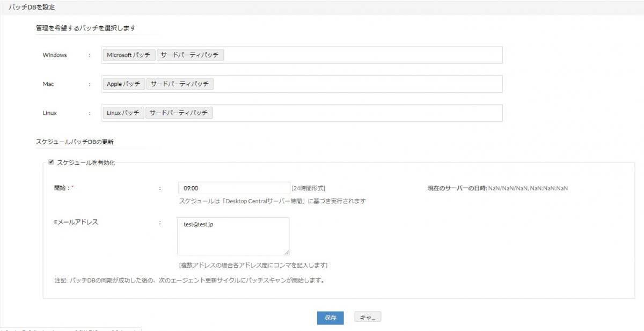Screen dimensions: 644x331
Task: Click the 現在のサーバーの日時 text
Action: (497, 188)
